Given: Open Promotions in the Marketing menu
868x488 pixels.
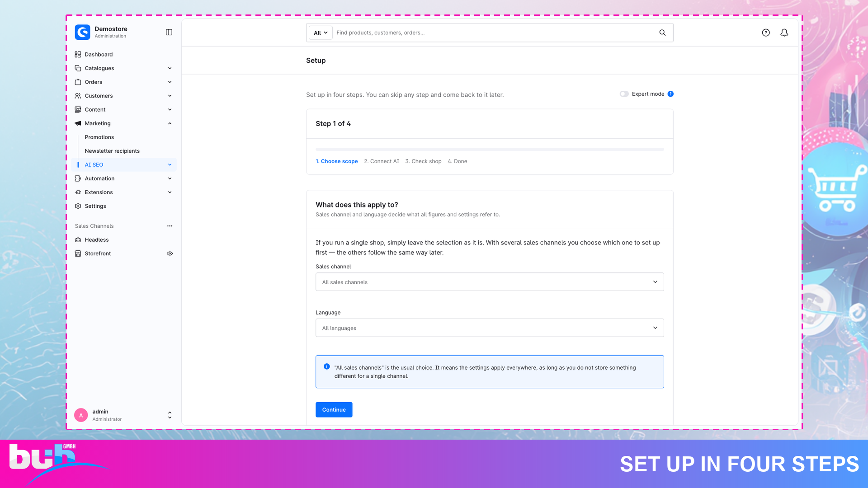Looking at the screenshot, I should [x=99, y=137].
